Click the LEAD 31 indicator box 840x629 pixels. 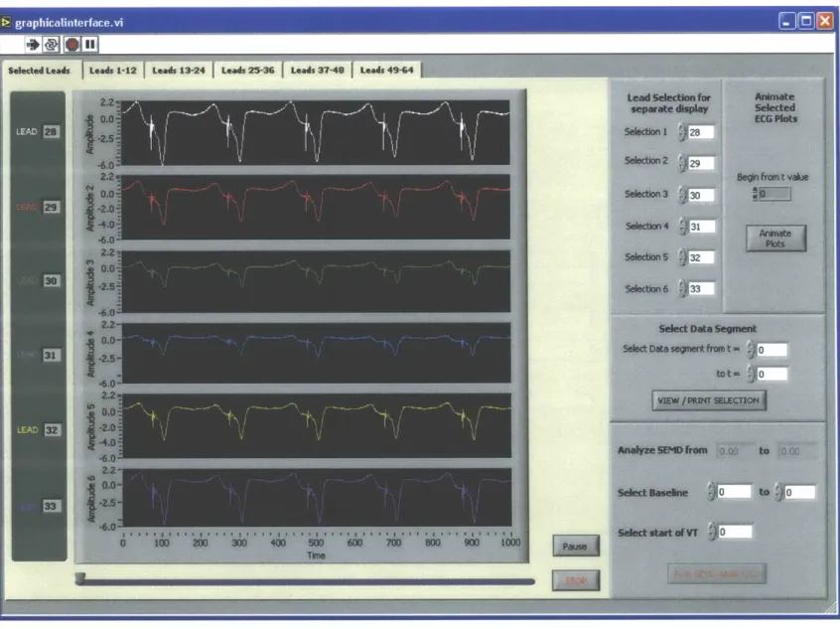51,355
